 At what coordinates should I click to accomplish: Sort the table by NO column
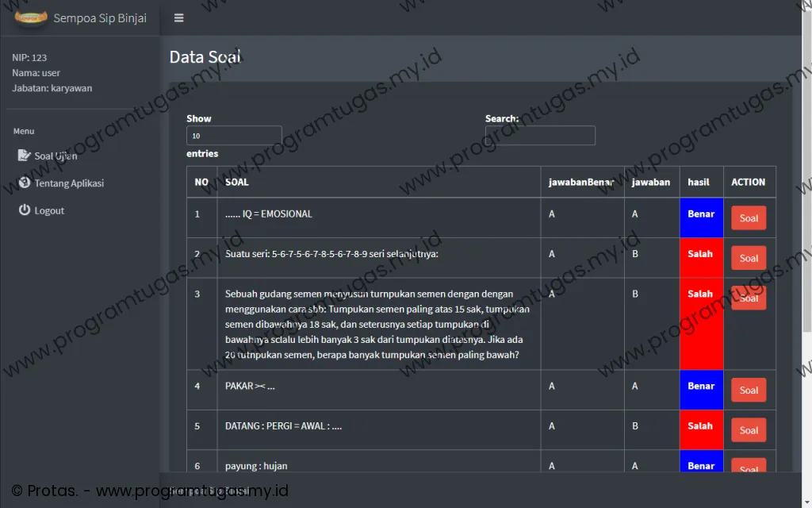(x=201, y=182)
